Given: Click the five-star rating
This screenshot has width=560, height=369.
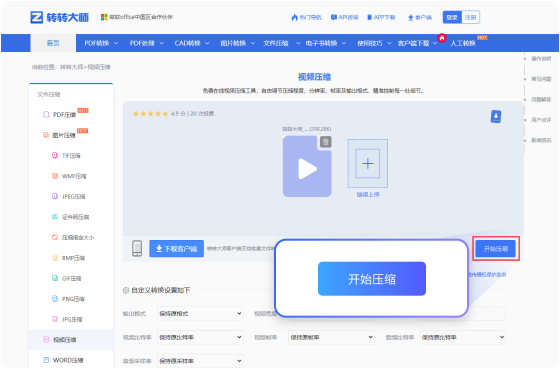Looking at the screenshot, I should coord(150,114).
